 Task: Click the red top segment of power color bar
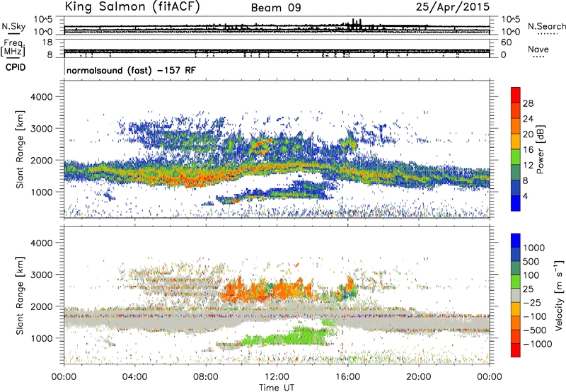pos(516,95)
